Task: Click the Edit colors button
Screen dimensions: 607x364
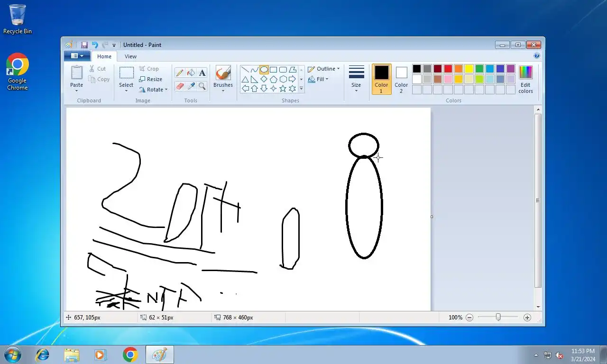Action: (x=525, y=79)
